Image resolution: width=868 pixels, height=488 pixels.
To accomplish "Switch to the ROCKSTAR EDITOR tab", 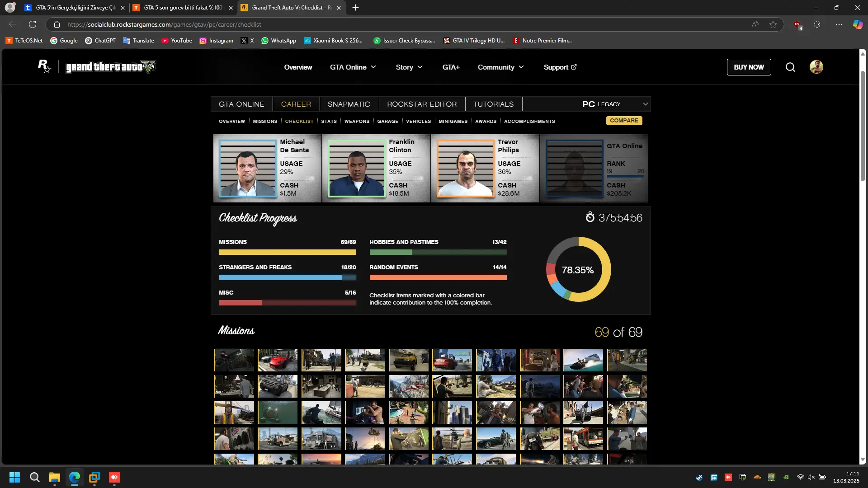I will tap(422, 104).
